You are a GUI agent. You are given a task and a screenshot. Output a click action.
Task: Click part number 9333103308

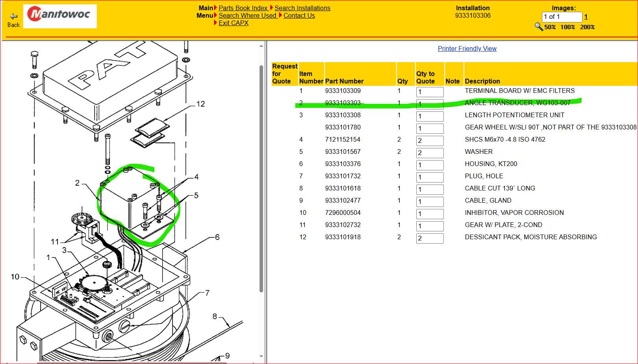(343, 115)
